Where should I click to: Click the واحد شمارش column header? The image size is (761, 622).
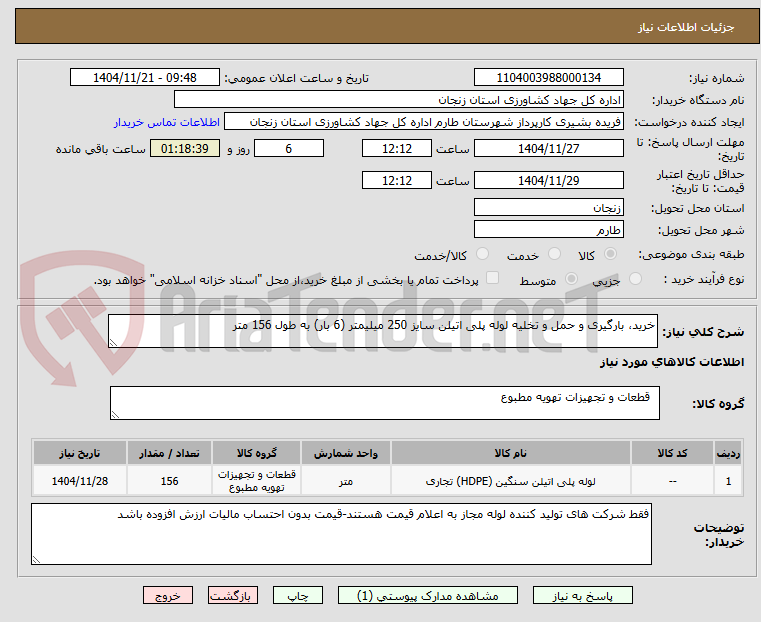coord(346,453)
